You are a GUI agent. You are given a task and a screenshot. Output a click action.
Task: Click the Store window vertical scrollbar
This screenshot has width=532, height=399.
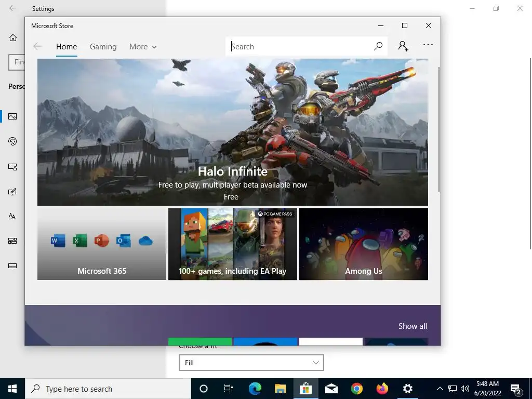438,129
